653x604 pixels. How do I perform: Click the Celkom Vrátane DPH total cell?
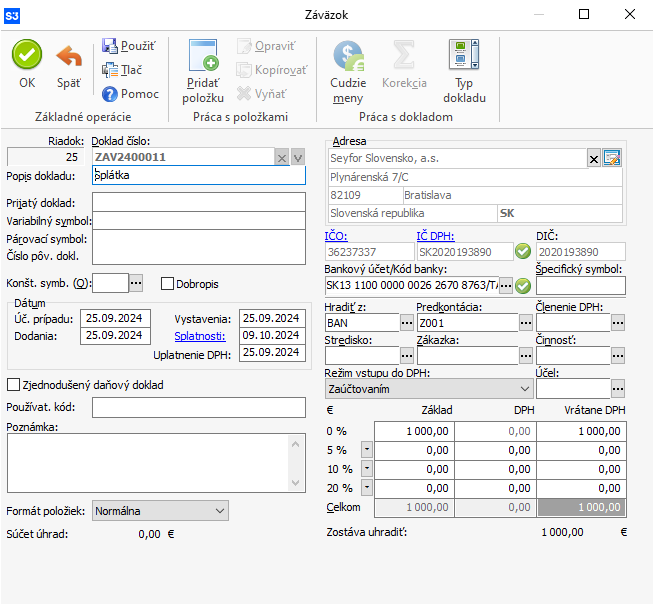581,507
